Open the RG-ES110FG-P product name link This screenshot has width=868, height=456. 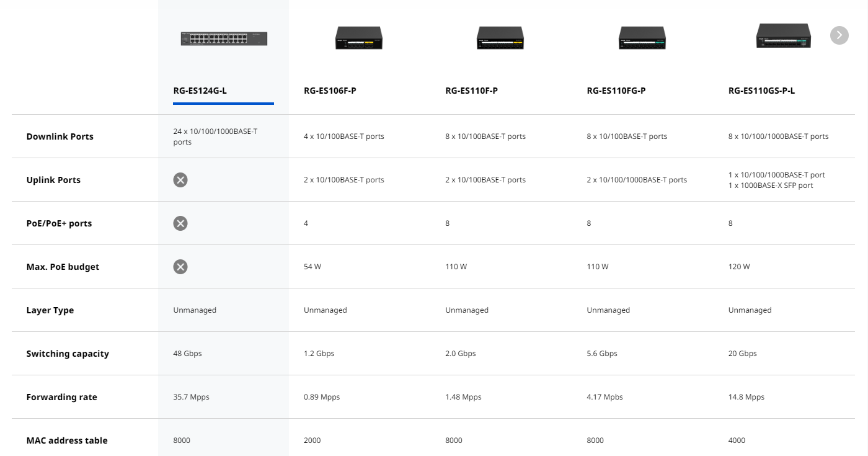tap(616, 91)
